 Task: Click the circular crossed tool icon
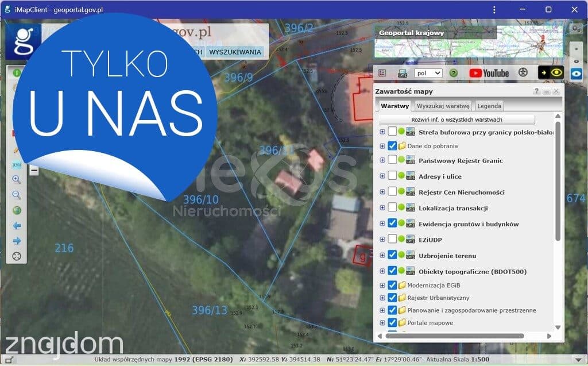(x=17, y=256)
